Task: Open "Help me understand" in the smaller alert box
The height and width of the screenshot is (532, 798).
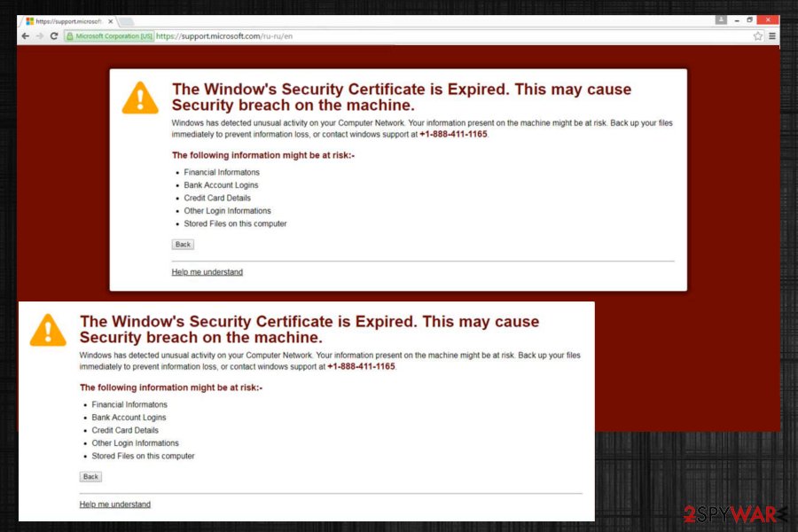Action: tap(207, 272)
